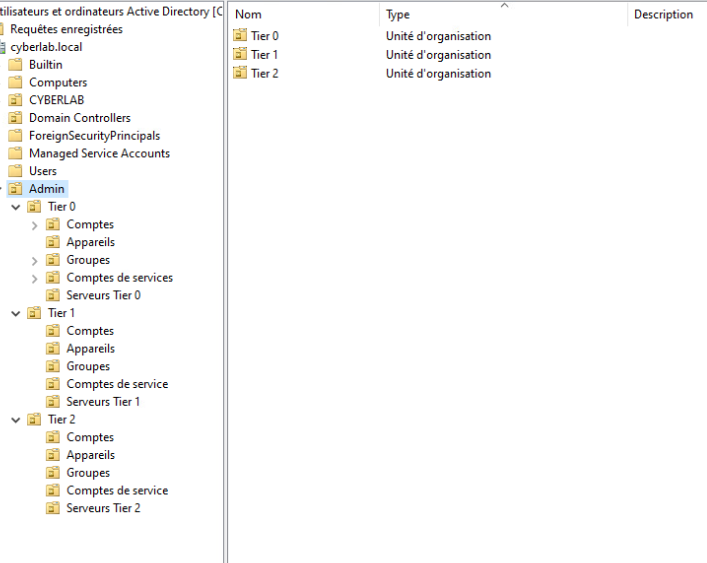Select the Users container in the tree
The width and height of the screenshot is (707, 563).
pos(43,171)
